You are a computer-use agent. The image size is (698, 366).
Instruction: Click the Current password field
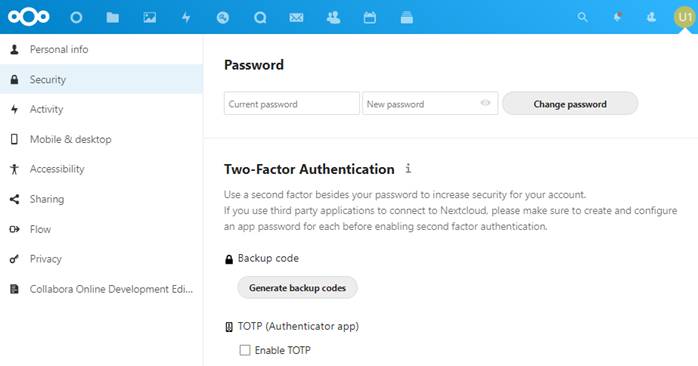[x=292, y=104]
